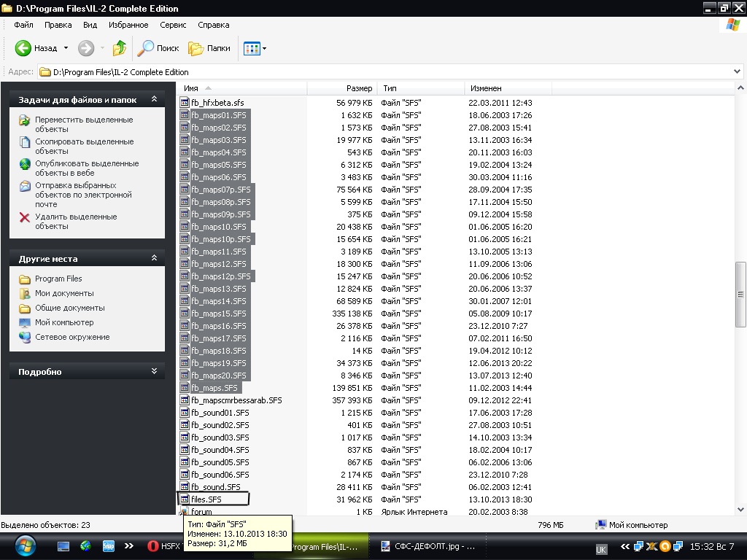This screenshot has height=560, width=747.
Task: Open the Back history dropdown arrow
Action: tap(66, 48)
